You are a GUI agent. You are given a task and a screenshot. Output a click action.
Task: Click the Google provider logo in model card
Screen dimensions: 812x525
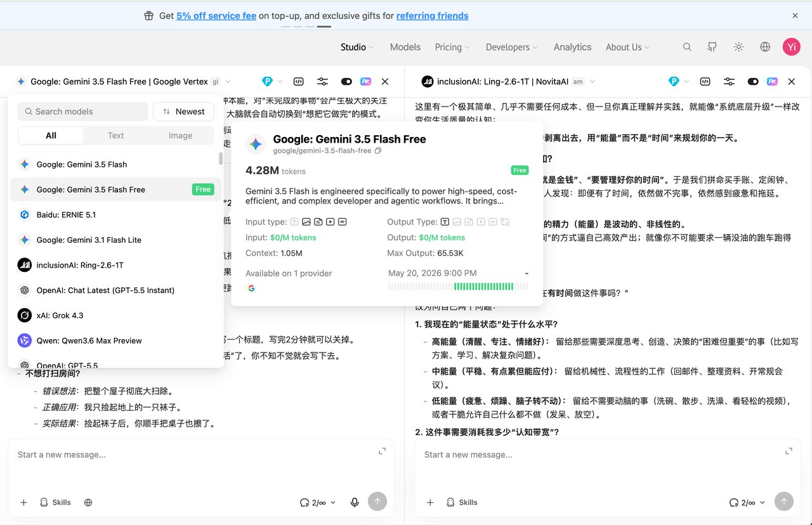coord(251,288)
